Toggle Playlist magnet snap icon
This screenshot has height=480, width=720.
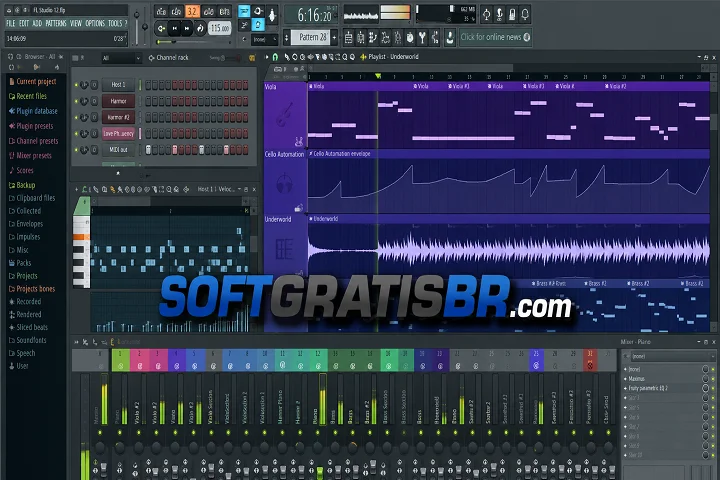coord(275,57)
